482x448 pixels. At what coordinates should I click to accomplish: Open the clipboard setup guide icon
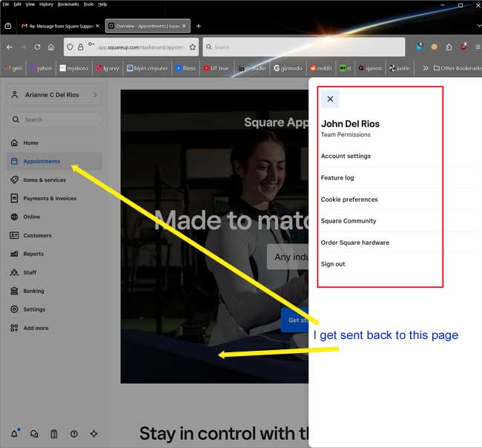click(x=54, y=434)
